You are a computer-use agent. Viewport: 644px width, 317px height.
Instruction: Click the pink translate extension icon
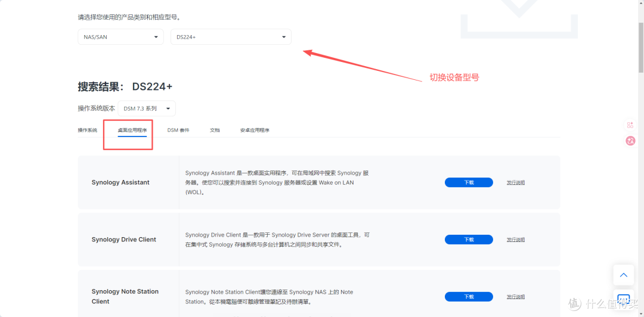click(x=630, y=141)
